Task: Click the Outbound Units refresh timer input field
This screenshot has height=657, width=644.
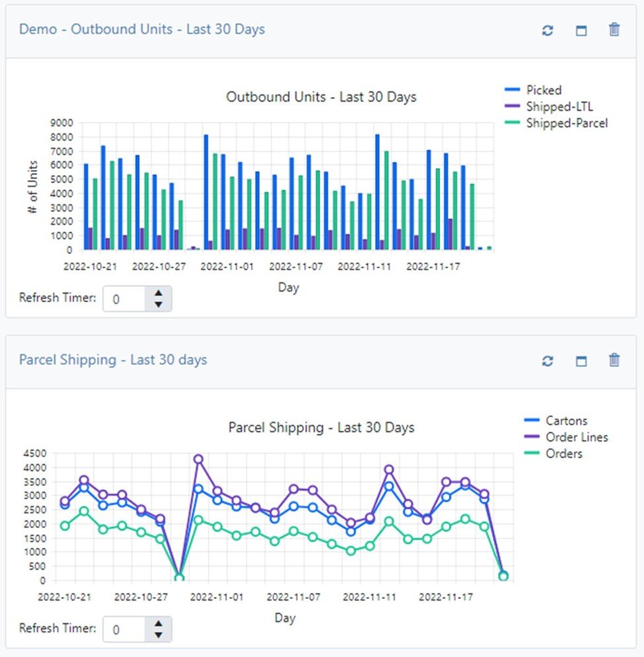Action: [124, 299]
